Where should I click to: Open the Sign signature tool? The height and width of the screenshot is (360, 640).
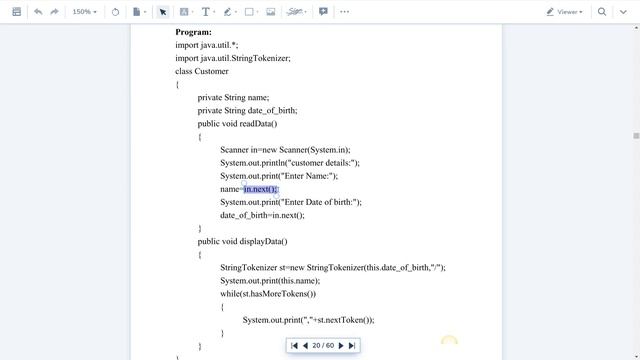tap(295, 12)
